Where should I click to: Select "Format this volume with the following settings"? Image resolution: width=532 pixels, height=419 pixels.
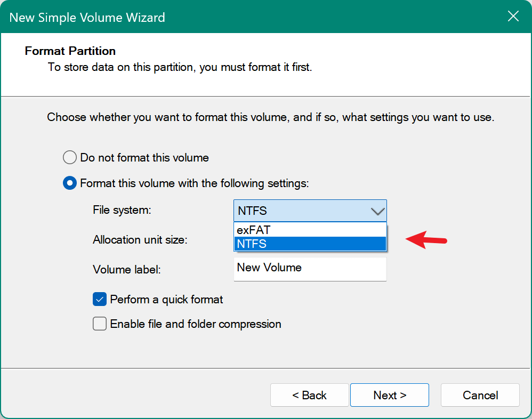(69, 183)
